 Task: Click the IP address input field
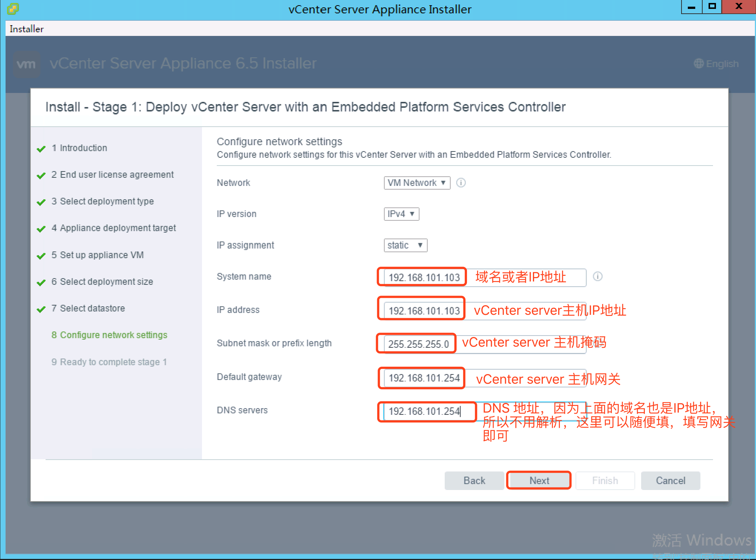point(485,311)
